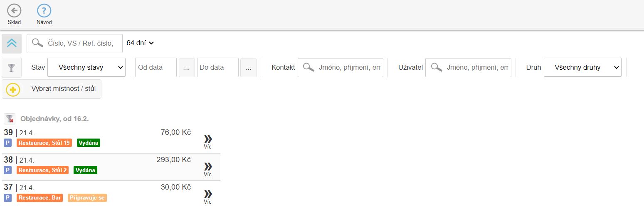Click the funnel filter icon beside Stav
Viewport: 644px width, 207px height.
click(12, 68)
